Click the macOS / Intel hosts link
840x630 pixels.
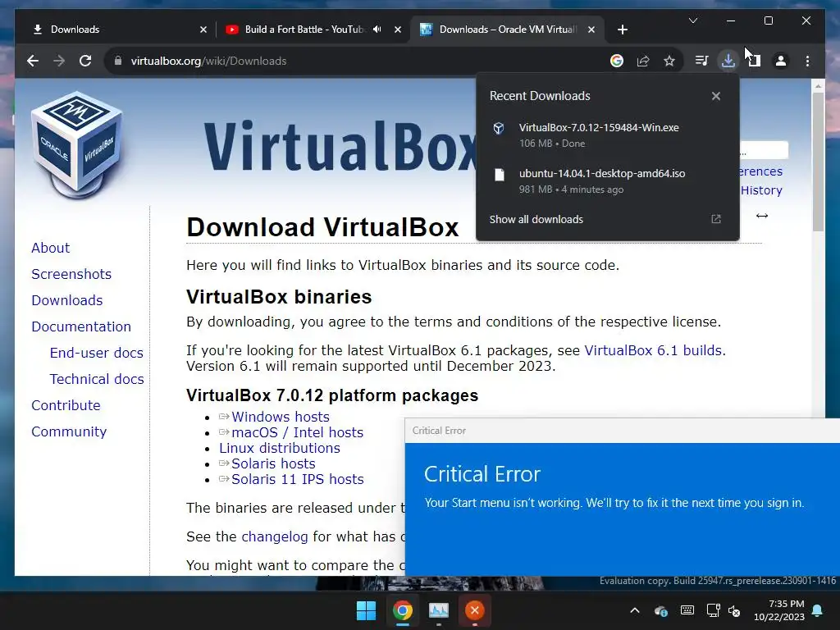[x=297, y=432]
